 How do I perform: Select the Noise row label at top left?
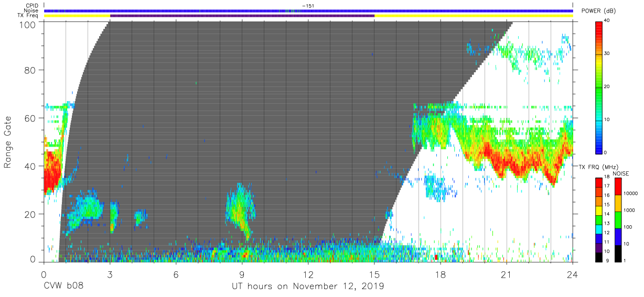tap(32, 10)
